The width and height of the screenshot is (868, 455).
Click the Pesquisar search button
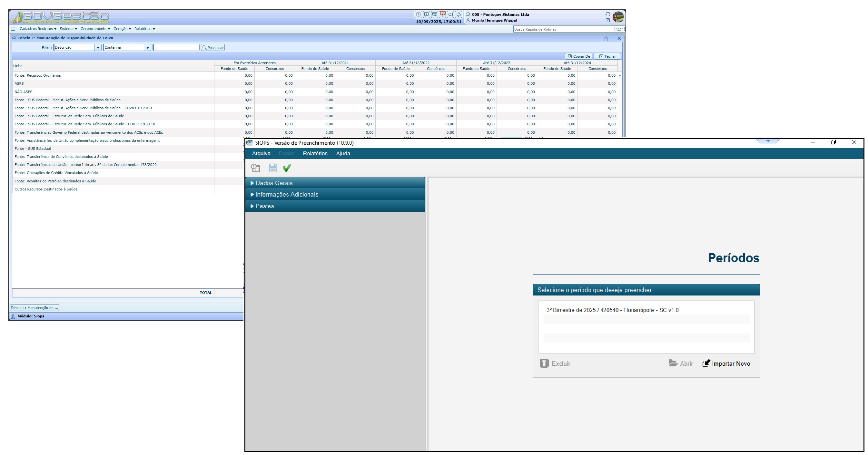[212, 47]
